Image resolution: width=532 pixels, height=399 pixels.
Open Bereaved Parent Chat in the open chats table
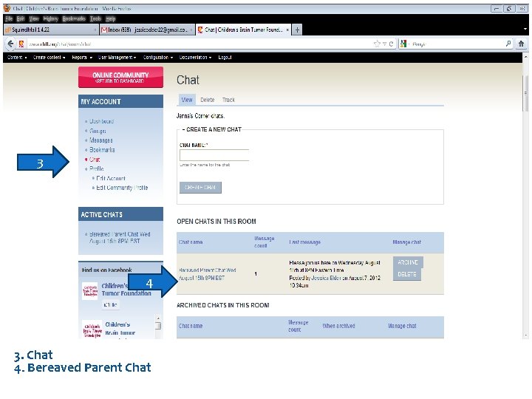(207, 274)
